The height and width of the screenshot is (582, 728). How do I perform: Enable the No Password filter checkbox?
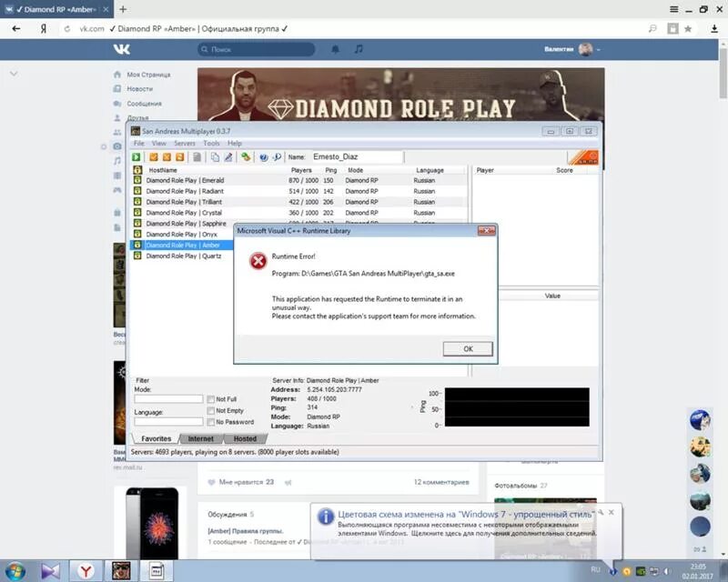click(x=211, y=422)
